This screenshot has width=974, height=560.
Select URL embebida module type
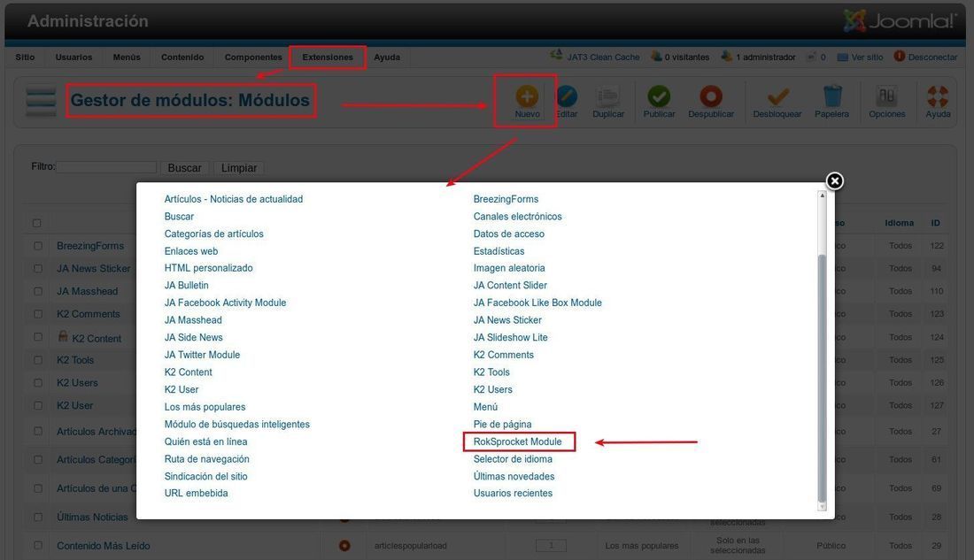pyautogui.click(x=196, y=493)
